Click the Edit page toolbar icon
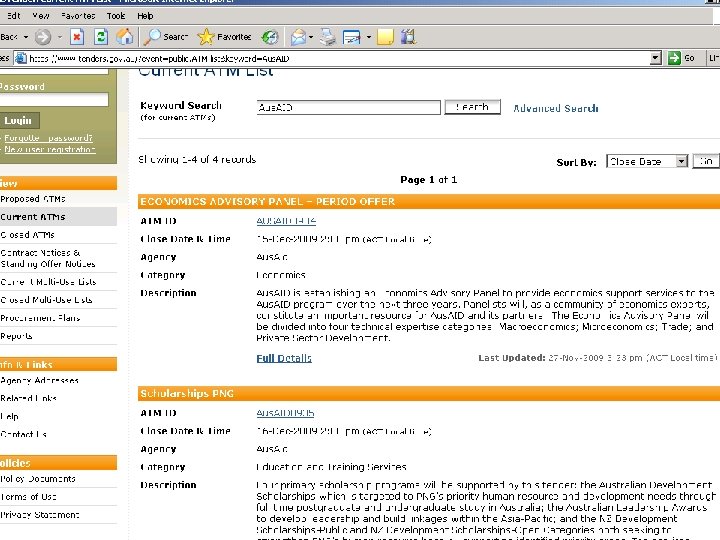The width and height of the screenshot is (720, 540). point(352,37)
